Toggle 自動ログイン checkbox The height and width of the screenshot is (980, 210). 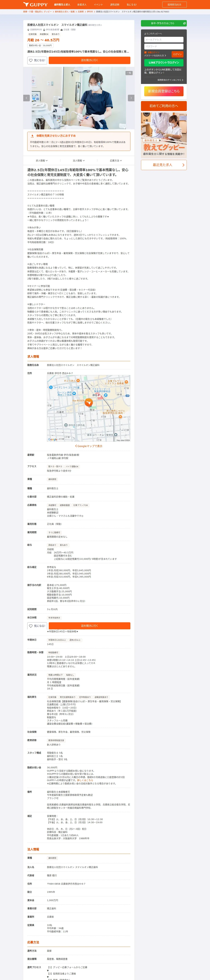click(146, 52)
